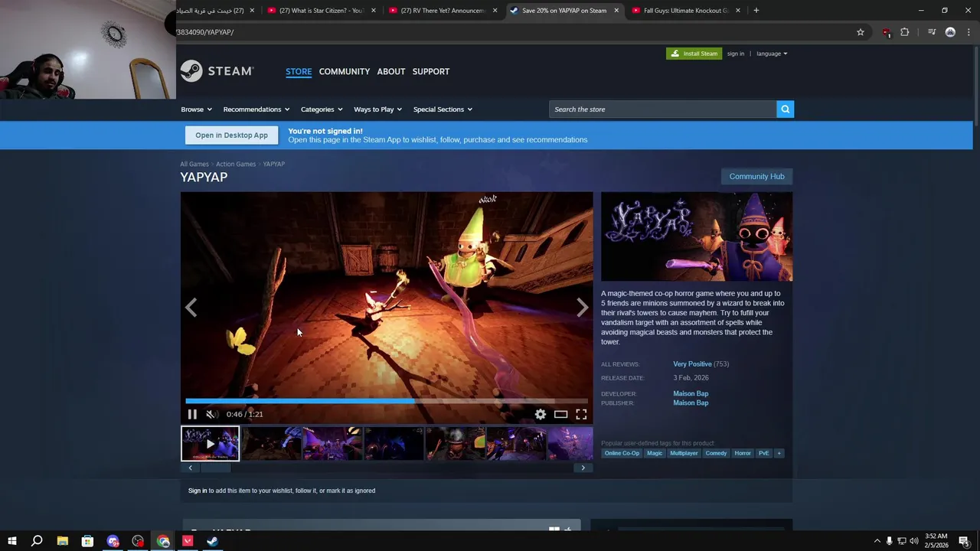Viewport: 980px width, 551px height.
Task: Open File Explorer from the taskbar
Action: coord(62,541)
